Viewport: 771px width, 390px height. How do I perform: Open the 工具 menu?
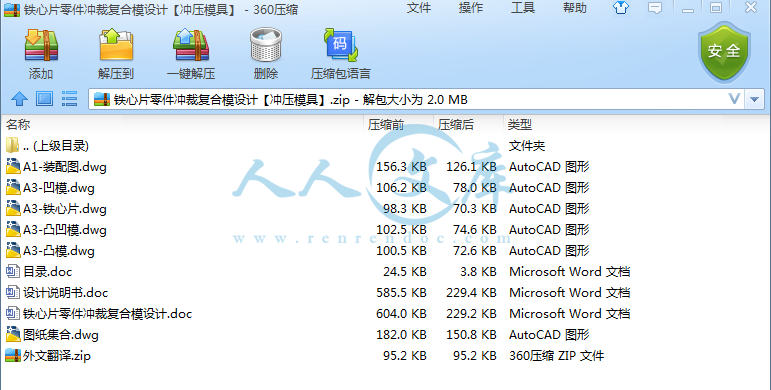tap(523, 8)
